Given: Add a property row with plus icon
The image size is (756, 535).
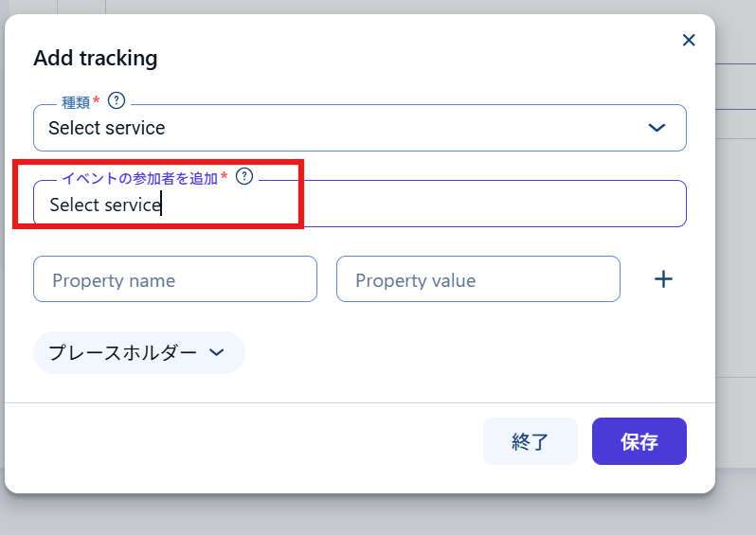Looking at the screenshot, I should 664,279.
